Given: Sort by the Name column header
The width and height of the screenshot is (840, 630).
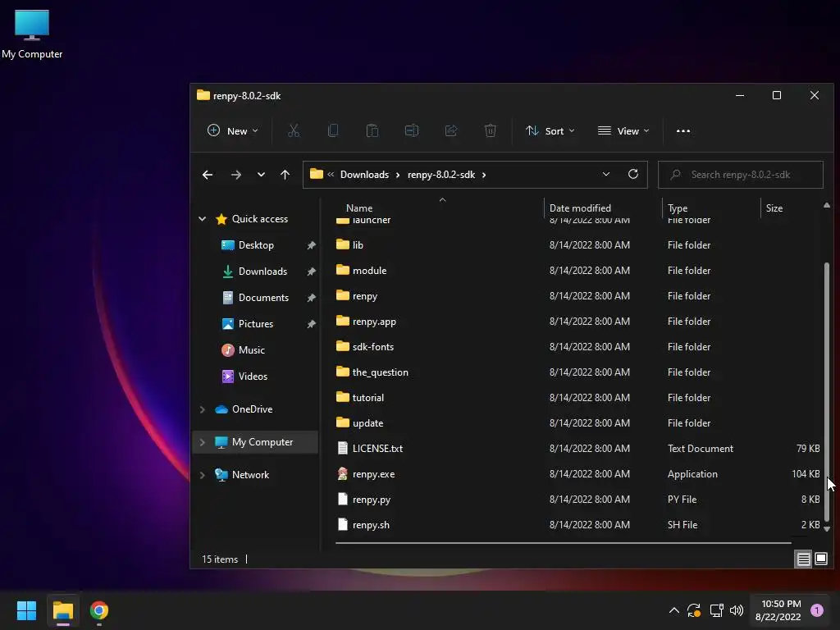Looking at the screenshot, I should tap(359, 208).
